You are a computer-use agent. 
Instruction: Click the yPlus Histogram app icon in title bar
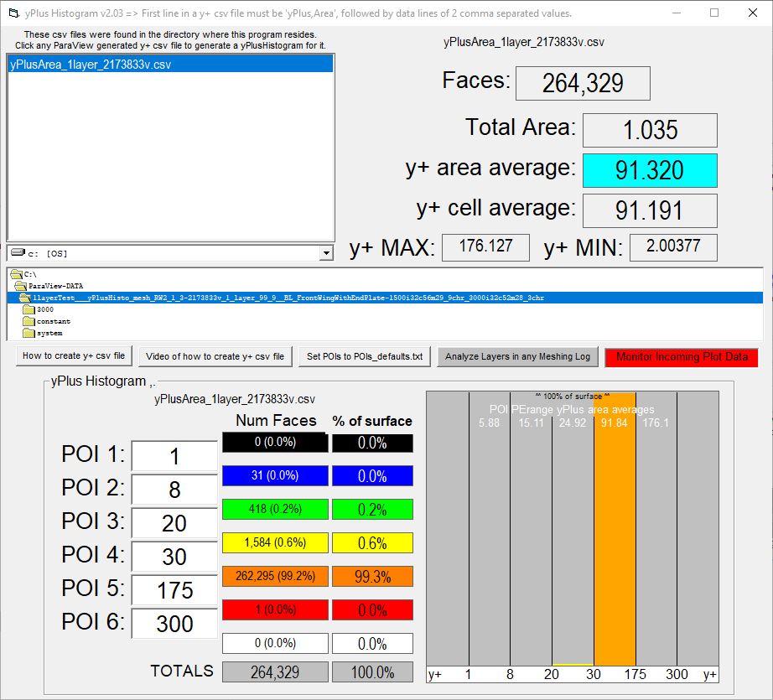pyautogui.click(x=13, y=13)
